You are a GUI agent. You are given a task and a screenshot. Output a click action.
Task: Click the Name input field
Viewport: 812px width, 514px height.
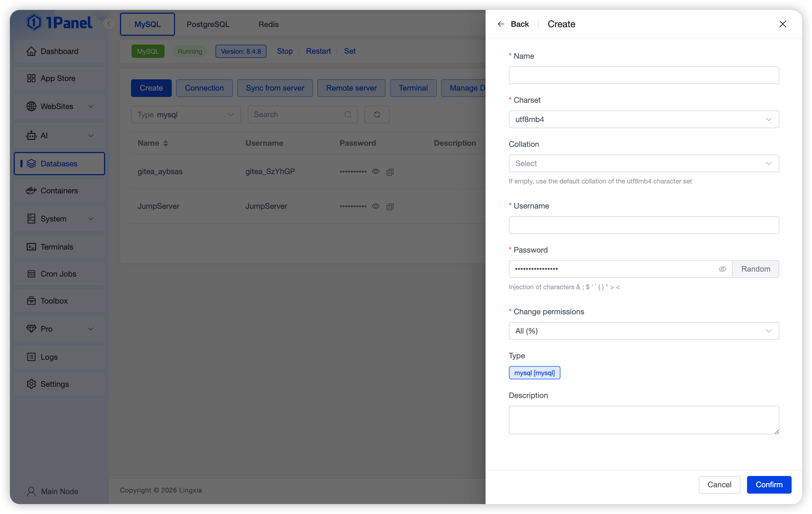643,75
